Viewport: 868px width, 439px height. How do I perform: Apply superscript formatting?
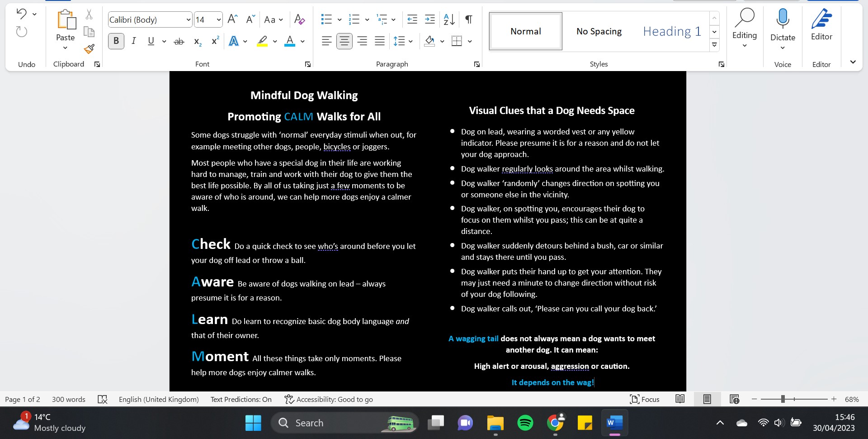(215, 41)
